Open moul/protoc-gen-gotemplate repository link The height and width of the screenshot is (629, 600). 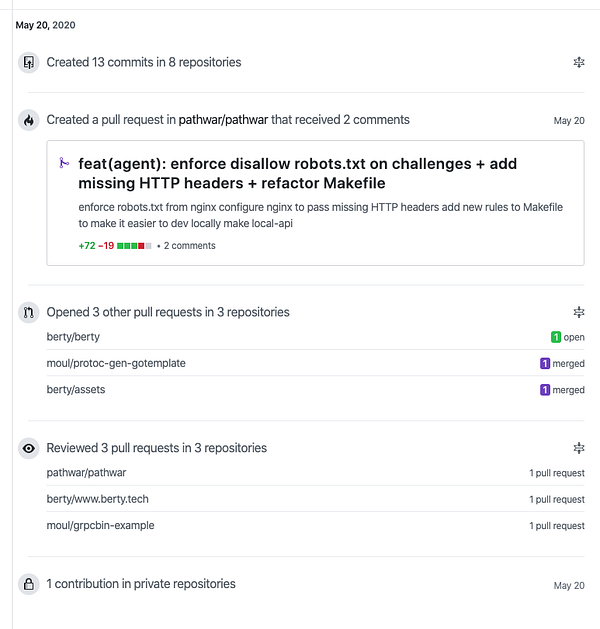pos(116,363)
